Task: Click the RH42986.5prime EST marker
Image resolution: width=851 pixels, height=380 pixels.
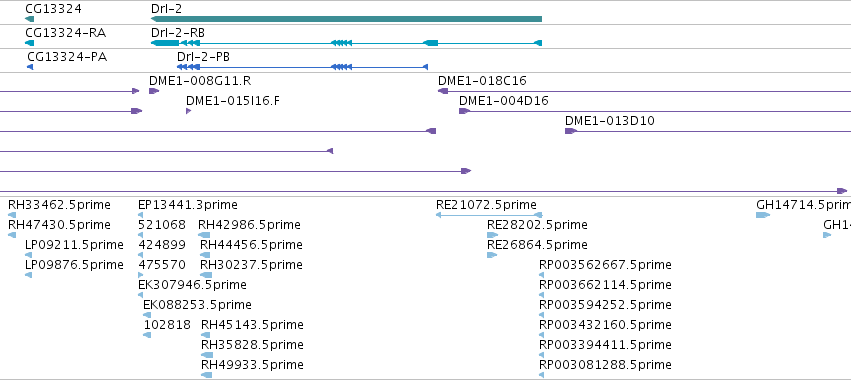Action: [x=204, y=235]
